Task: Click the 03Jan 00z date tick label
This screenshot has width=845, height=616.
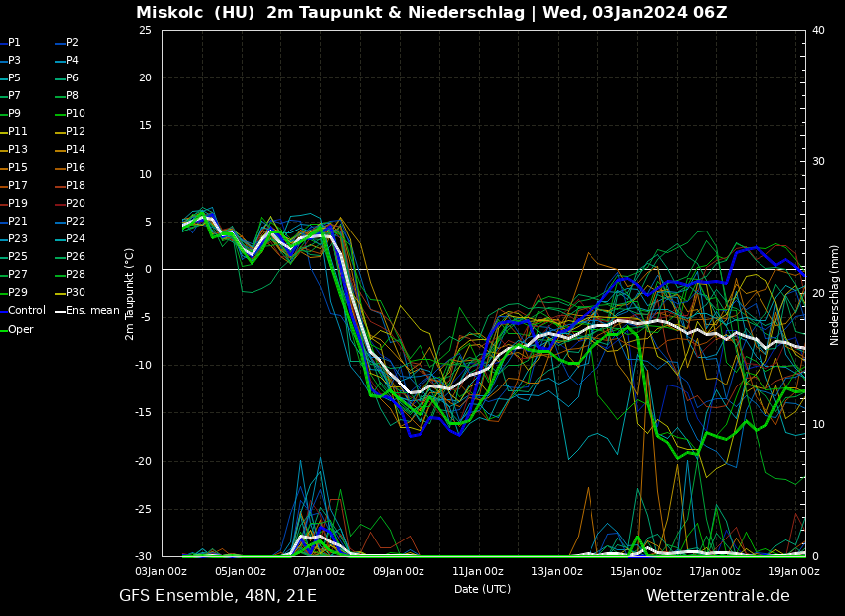Action: pyautogui.click(x=161, y=571)
